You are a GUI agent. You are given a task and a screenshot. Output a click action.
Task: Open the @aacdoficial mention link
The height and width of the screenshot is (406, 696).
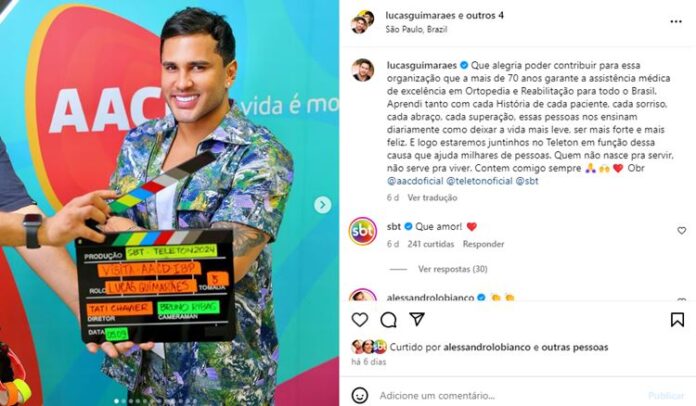[415, 181]
